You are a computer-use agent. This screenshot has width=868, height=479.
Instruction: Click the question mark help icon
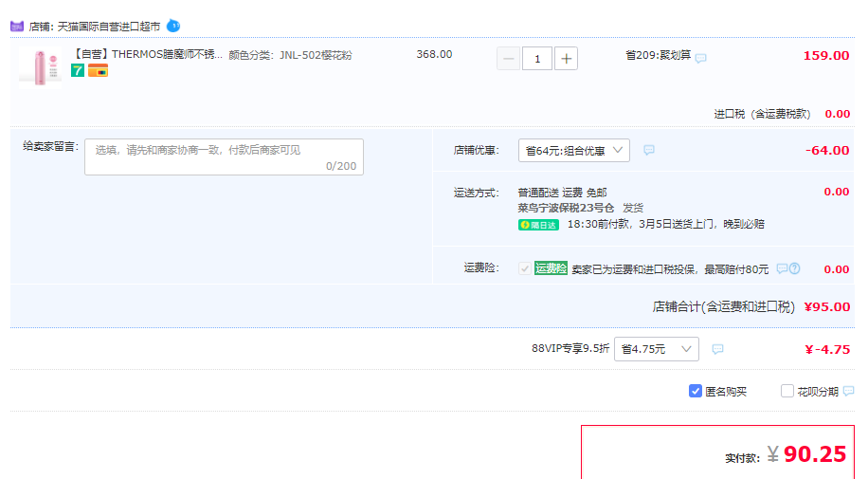click(794, 268)
